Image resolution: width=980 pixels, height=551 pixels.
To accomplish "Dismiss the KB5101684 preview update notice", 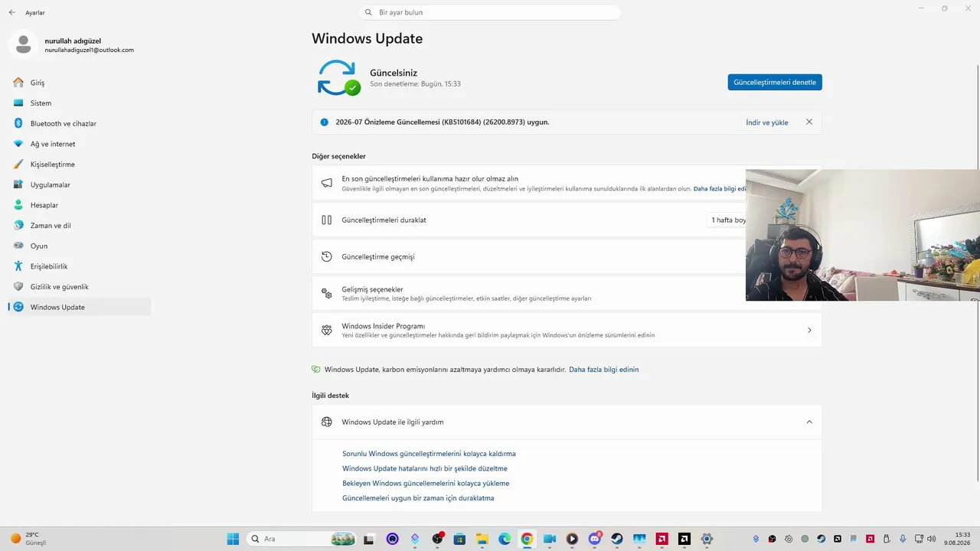I will (809, 122).
